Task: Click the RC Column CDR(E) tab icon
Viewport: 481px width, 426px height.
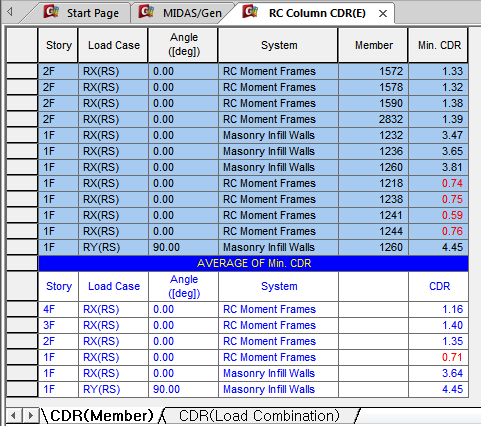Action: [250, 12]
